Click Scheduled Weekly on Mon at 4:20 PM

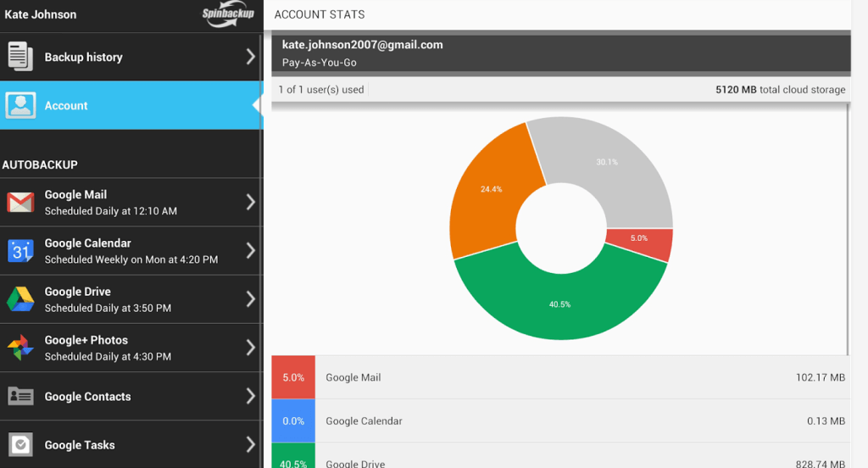[x=131, y=259]
